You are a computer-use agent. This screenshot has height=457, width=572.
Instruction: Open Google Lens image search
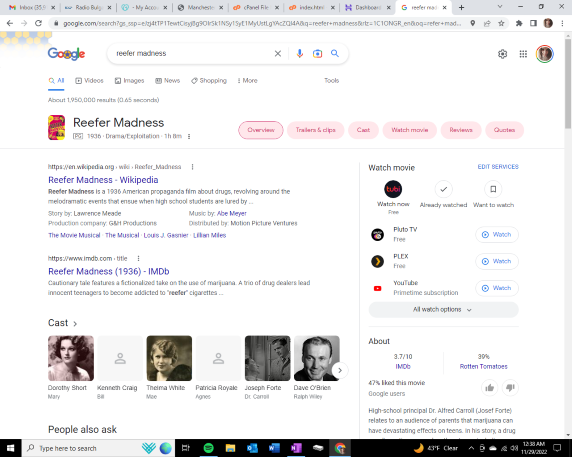point(317,54)
